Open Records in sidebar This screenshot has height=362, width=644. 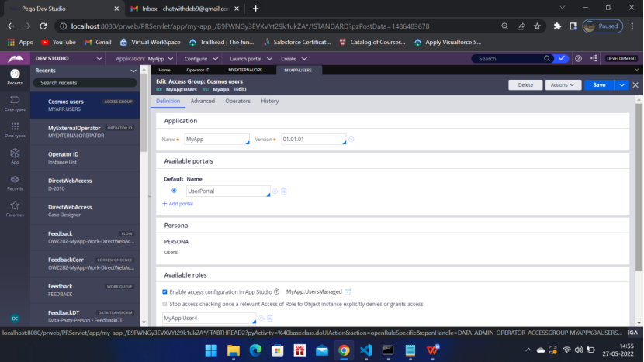[15, 183]
